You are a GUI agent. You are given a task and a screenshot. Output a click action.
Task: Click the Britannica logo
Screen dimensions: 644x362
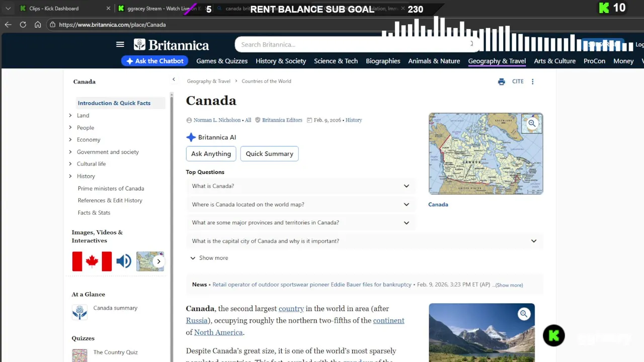tap(171, 45)
